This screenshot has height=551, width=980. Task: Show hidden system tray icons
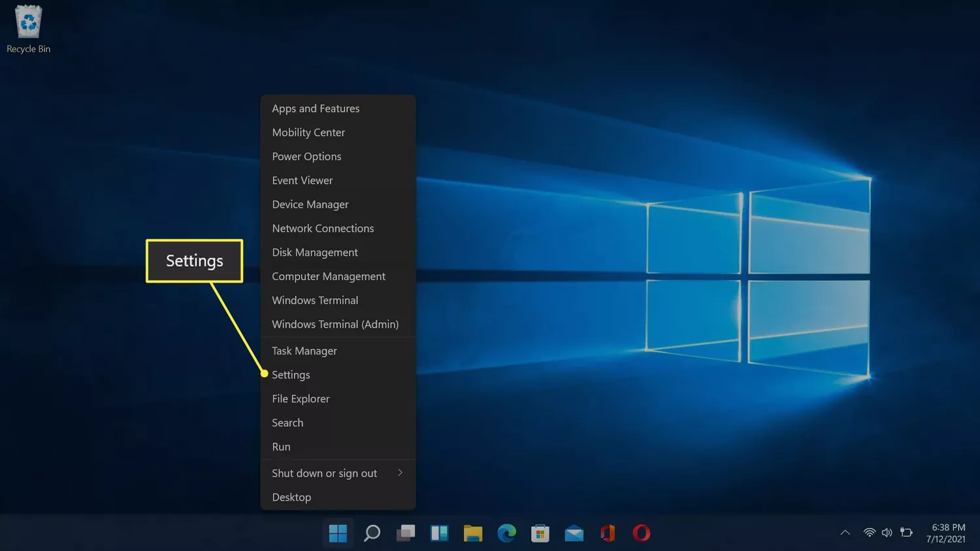(x=845, y=532)
